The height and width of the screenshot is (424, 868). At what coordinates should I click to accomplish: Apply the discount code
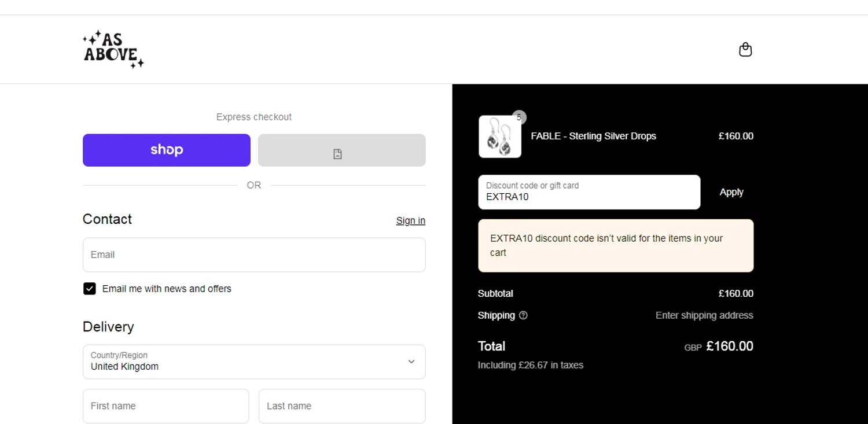coord(731,192)
